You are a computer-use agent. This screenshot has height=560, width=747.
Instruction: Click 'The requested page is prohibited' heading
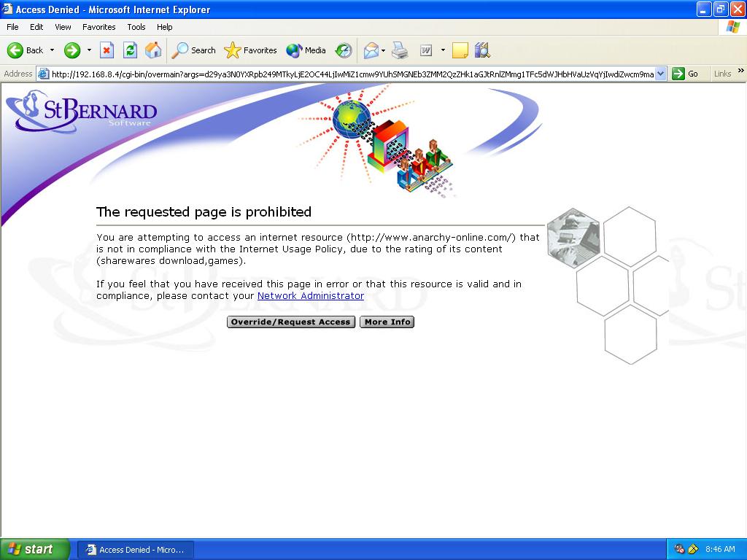204,212
